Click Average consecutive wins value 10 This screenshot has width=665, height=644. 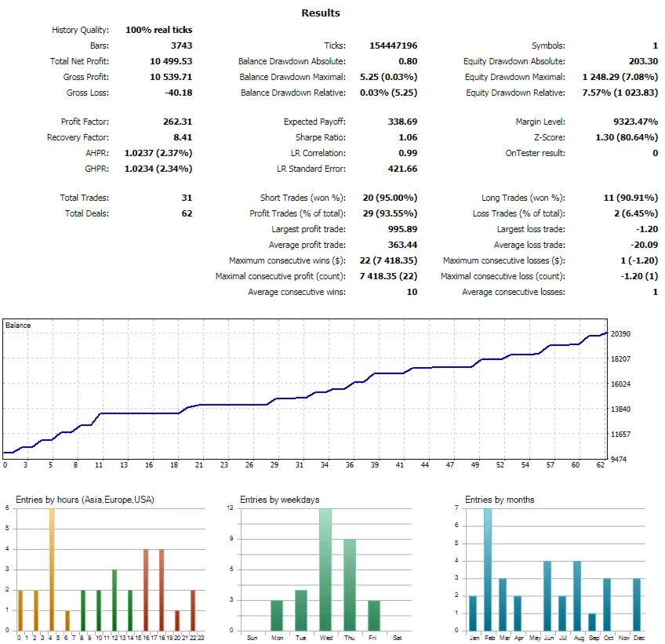[x=412, y=292]
